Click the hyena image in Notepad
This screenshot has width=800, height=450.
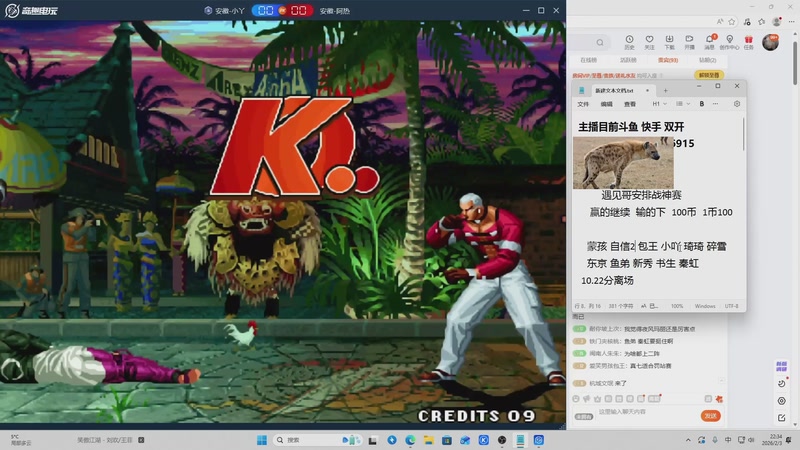point(623,163)
